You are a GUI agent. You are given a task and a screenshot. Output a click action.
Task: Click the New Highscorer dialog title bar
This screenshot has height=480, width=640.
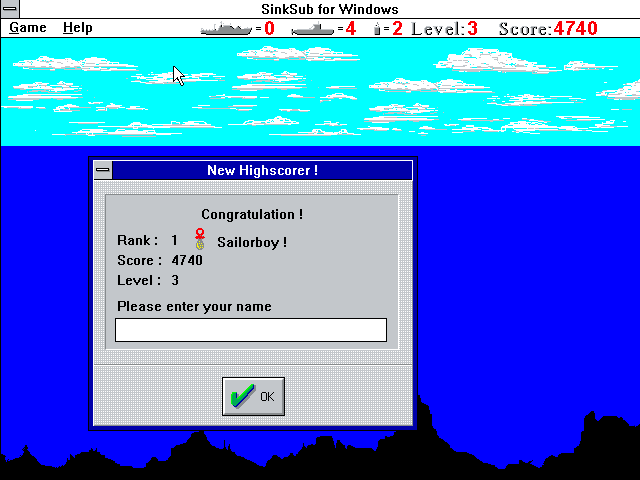[x=262, y=170]
